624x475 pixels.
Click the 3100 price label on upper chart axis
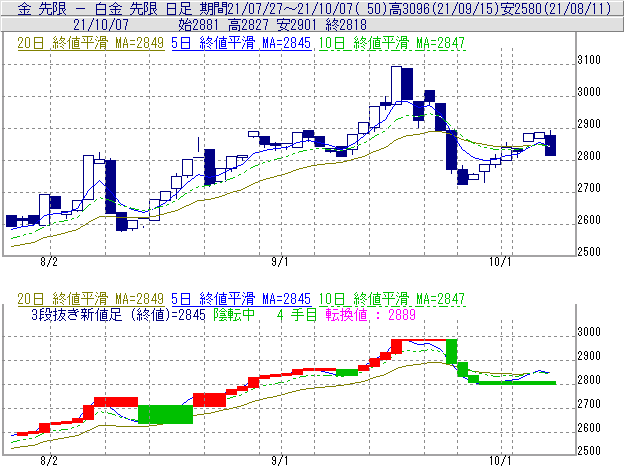589,60
